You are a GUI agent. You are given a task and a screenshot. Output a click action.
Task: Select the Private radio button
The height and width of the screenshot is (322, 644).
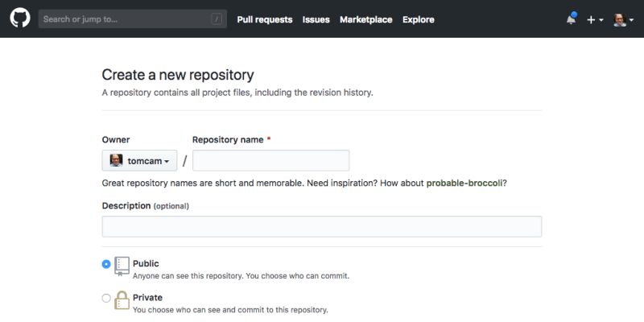[x=106, y=298]
